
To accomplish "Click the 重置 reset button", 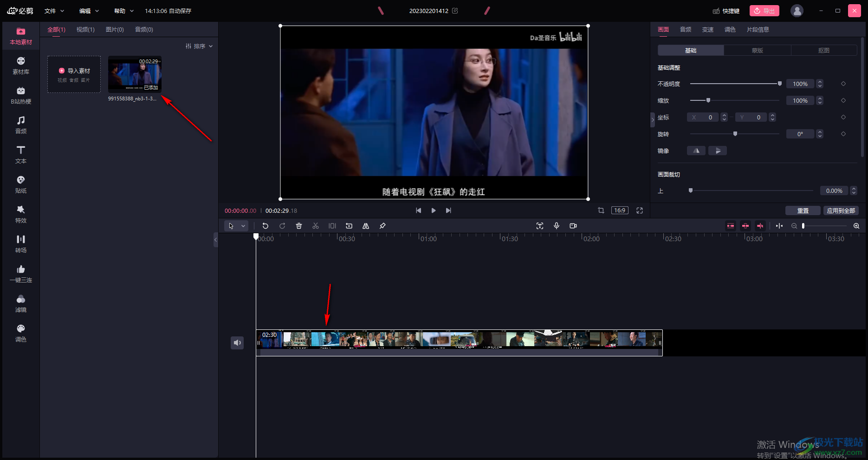I will [x=803, y=210].
